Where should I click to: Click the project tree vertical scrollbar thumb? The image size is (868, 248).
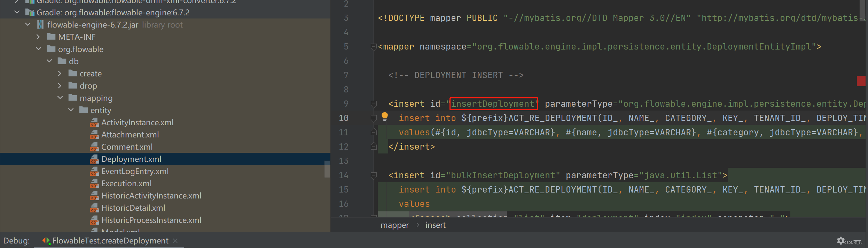tap(327, 169)
